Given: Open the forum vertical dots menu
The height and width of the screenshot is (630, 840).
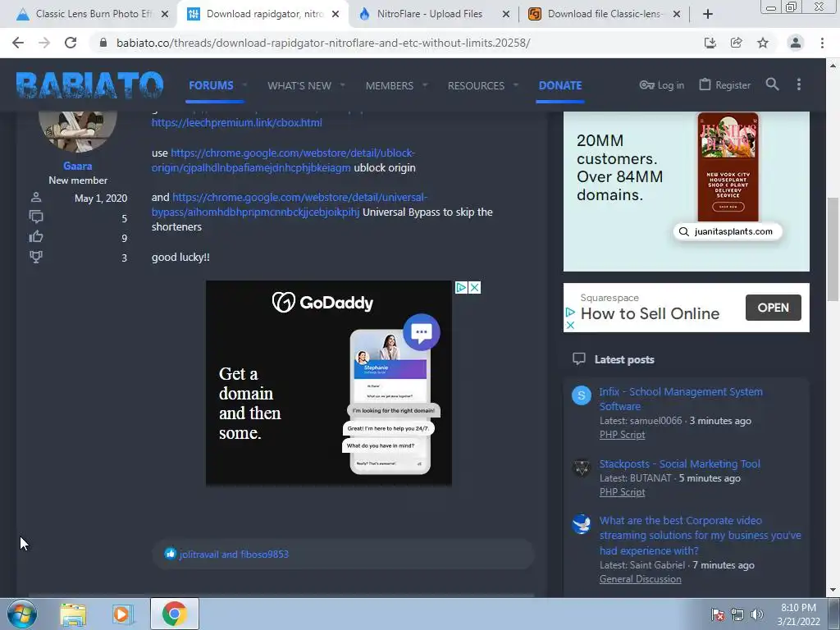Looking at the screenshot, I should click(799, 84).
